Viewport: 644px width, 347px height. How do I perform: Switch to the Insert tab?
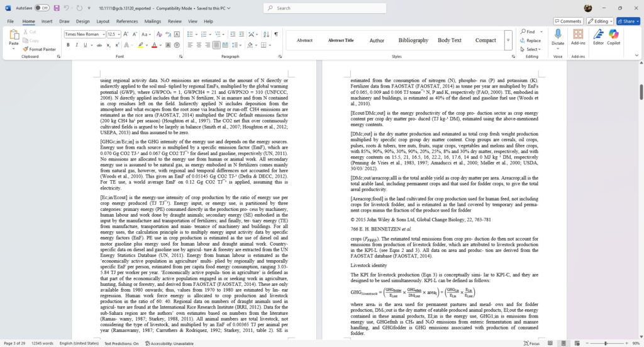[47, 21]
